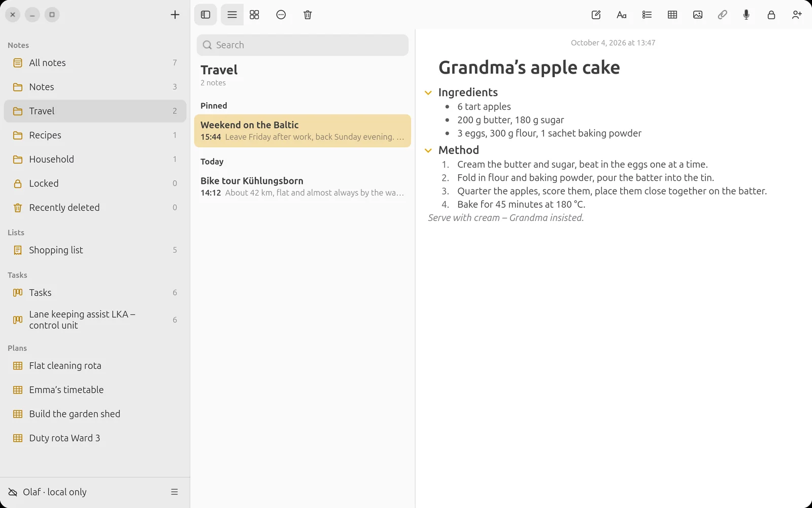Click into the Search field
Screen dimensions: 812x508
[x=302, y=45]
